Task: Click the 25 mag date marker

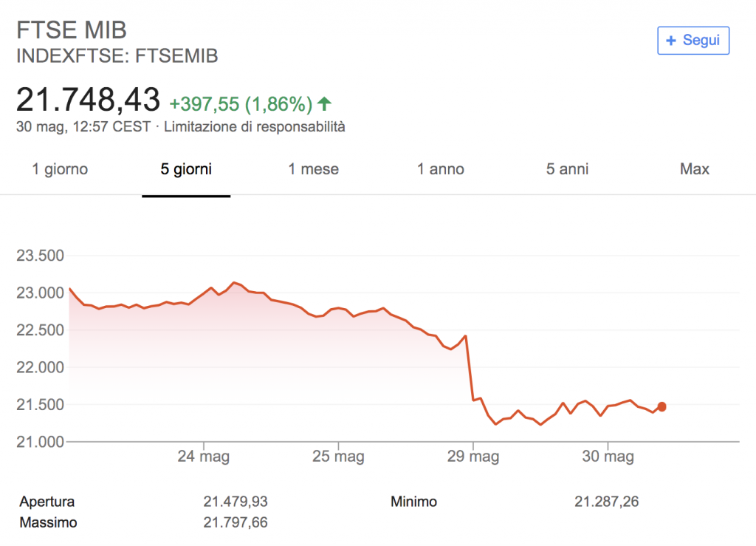Action: 338,457
